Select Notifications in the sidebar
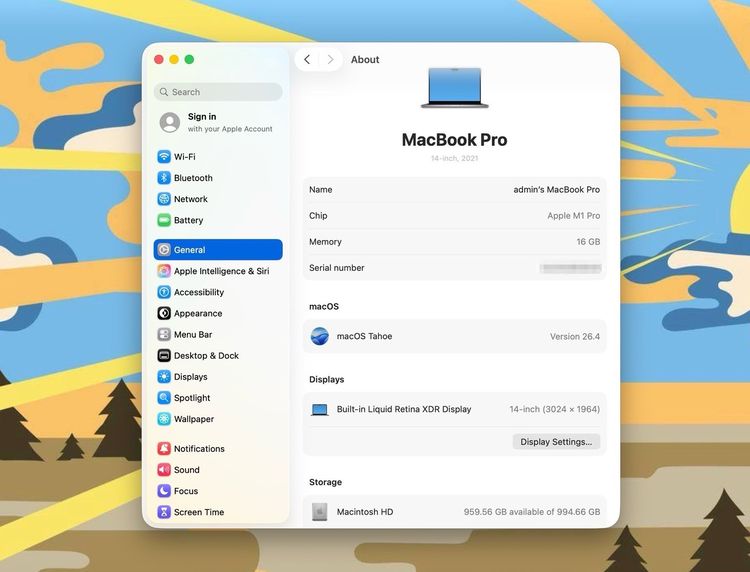This screenshot has height=572, width=750. [x=218, y=449]
